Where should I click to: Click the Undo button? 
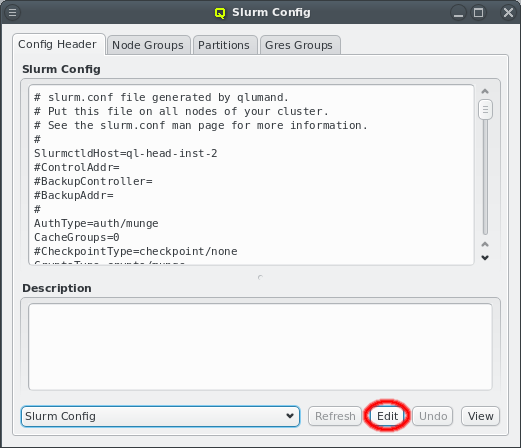(433, 416)
